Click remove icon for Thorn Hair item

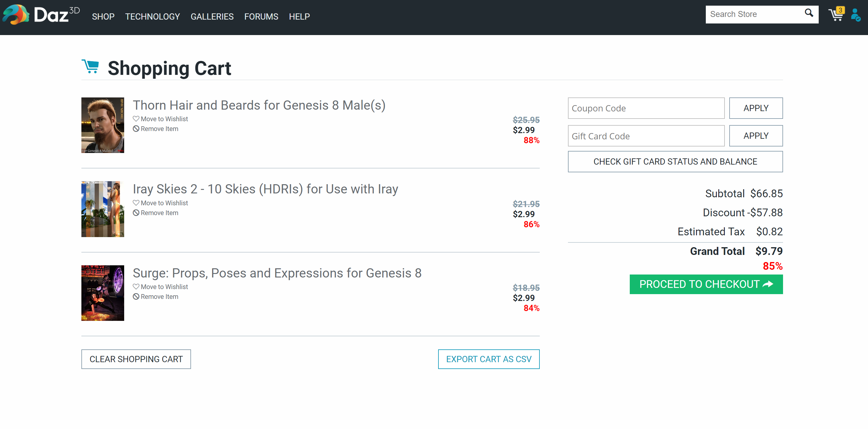[x=136, y=129]
